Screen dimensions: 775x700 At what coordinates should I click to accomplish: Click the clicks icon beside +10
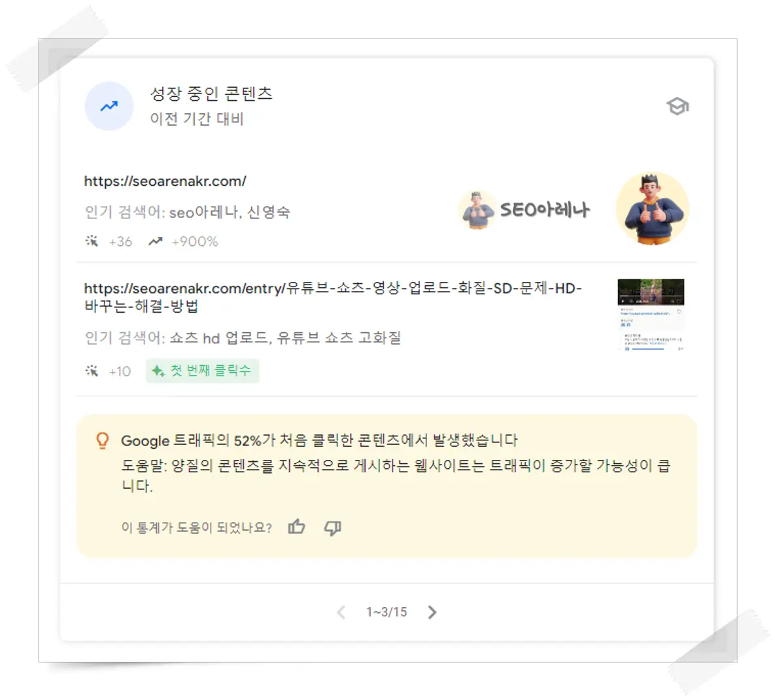click(x=92, y=371)
